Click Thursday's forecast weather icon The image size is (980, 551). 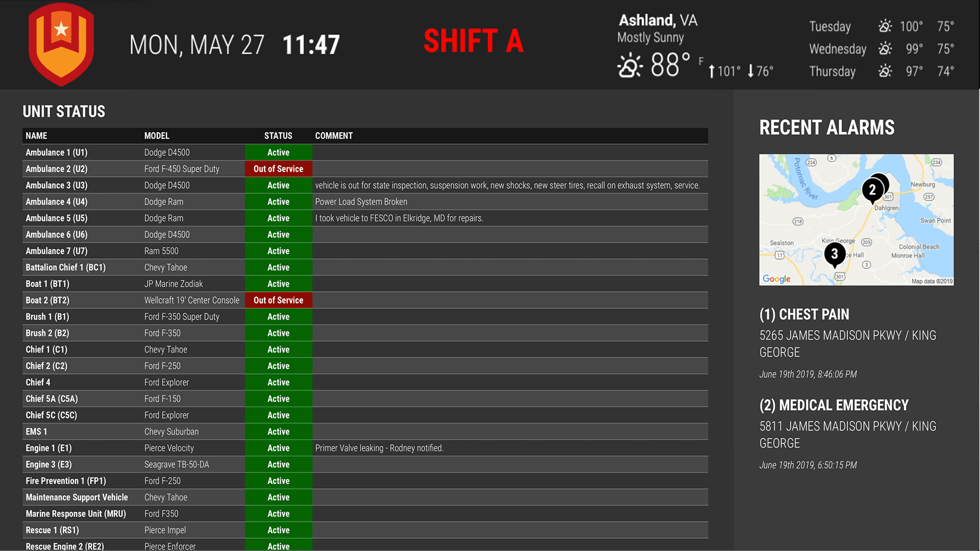(x=885, y=71)
